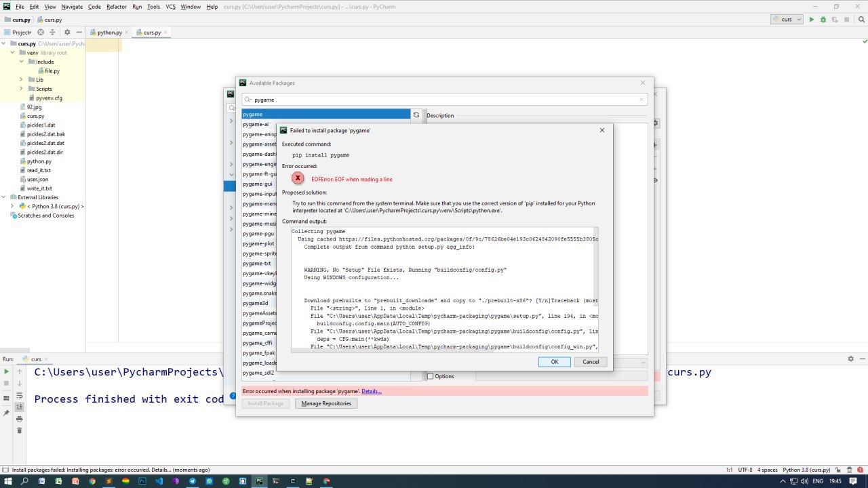Toggle soft-wrap icon in Run panel
868x488 pixels.
(20, 396)
